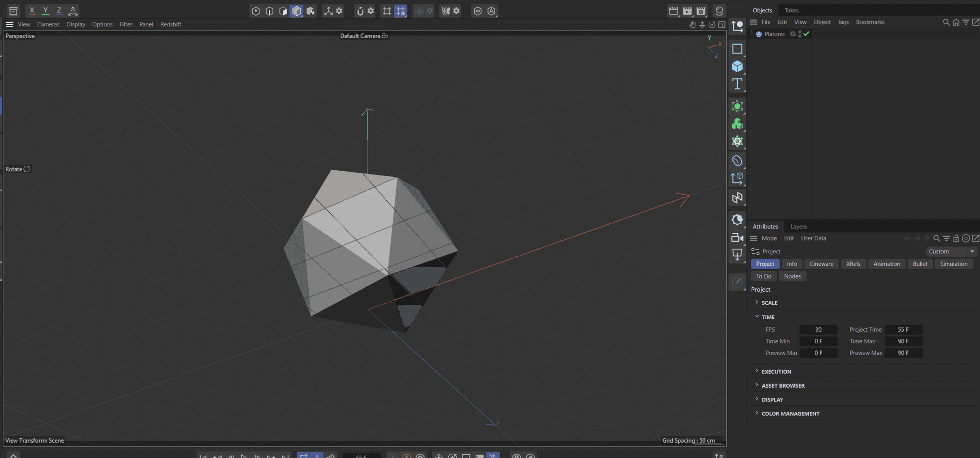Toggle the Y axis lock
This screenshot has height=458, width=980.
tap(45, 11)
